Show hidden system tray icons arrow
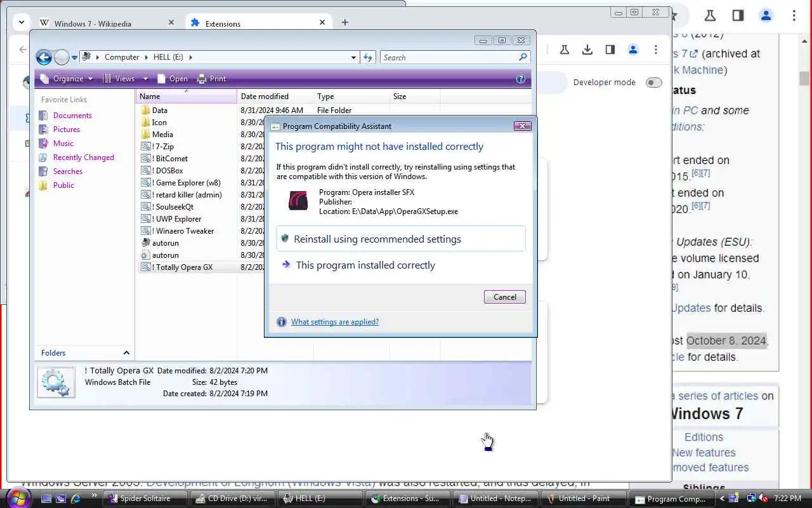This screenshot has height=508, width=812. [722, 498]
